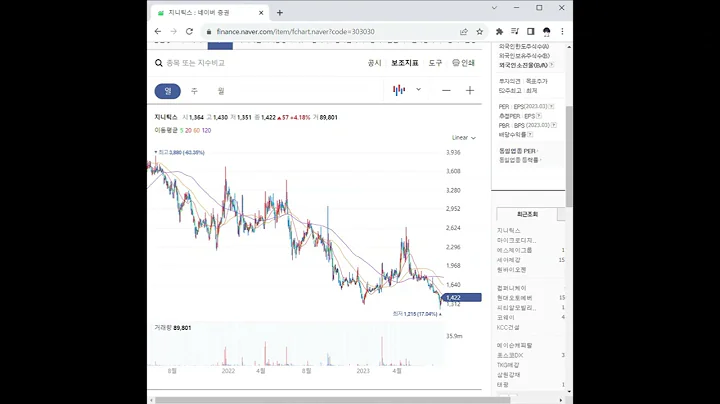Click the 최고 3,880 high price label
Screen dimensions: 720x404
click(181, 152)
